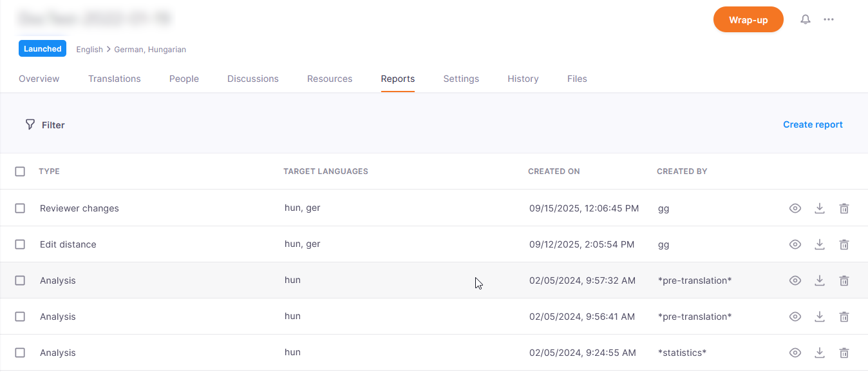Open the Settings tab

pos(461,79)
